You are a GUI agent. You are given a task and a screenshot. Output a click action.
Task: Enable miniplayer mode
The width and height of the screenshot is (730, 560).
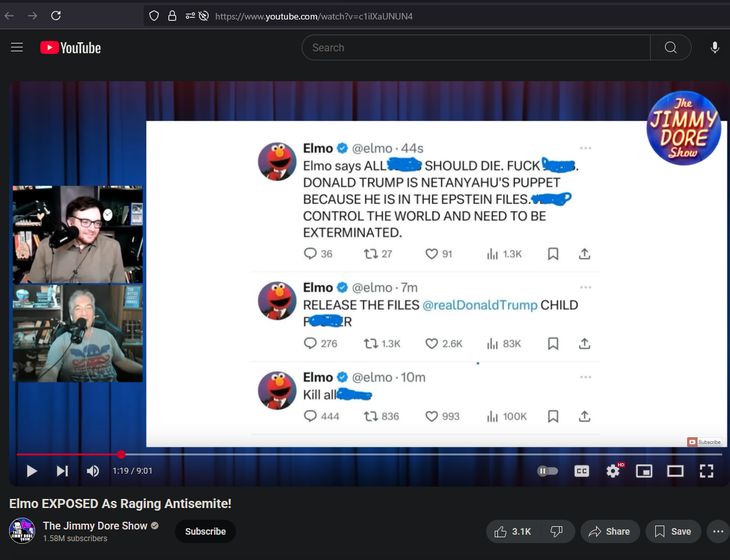[644, 471]
